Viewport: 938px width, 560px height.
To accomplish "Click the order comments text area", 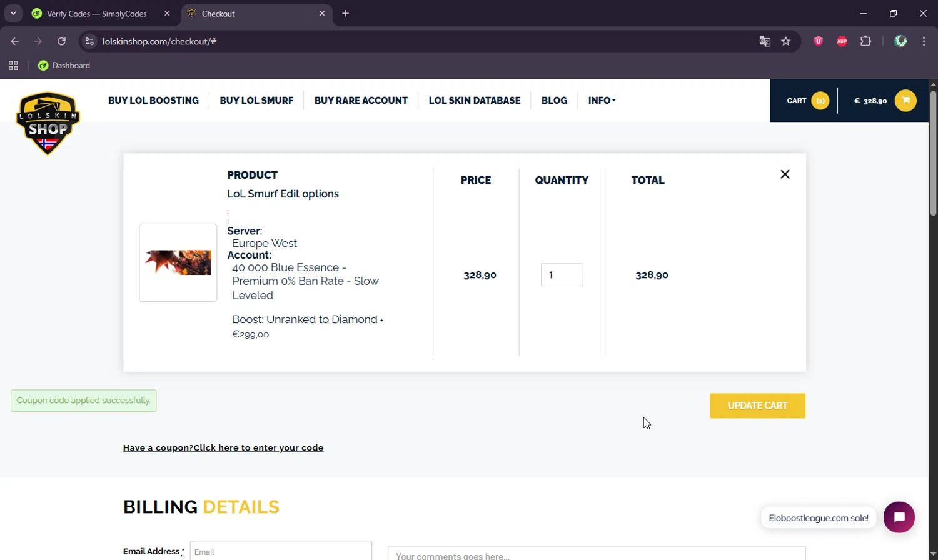I will coord(597,553).
